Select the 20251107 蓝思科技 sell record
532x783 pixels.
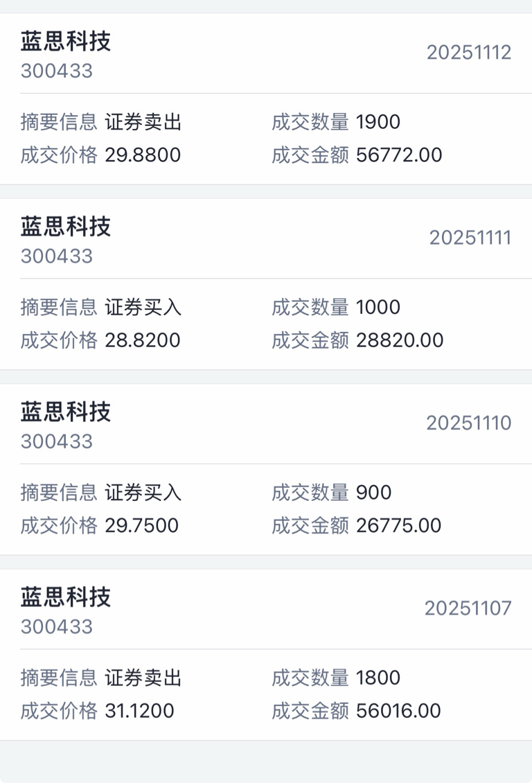[266, 655]
